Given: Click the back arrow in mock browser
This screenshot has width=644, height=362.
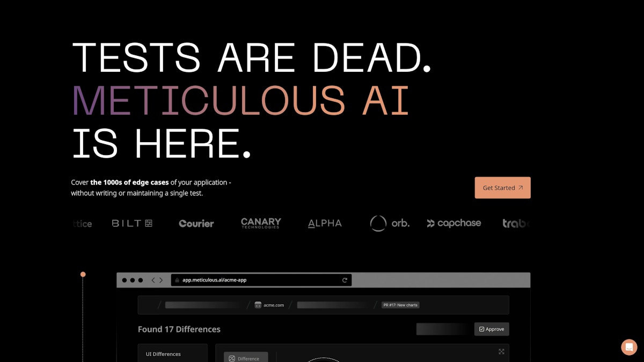Looking at the screenshot, I should click(x=153, y=280).
